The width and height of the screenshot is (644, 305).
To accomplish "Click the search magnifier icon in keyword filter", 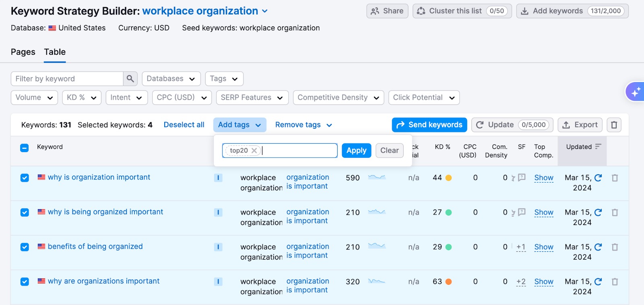I will [130, 79].
